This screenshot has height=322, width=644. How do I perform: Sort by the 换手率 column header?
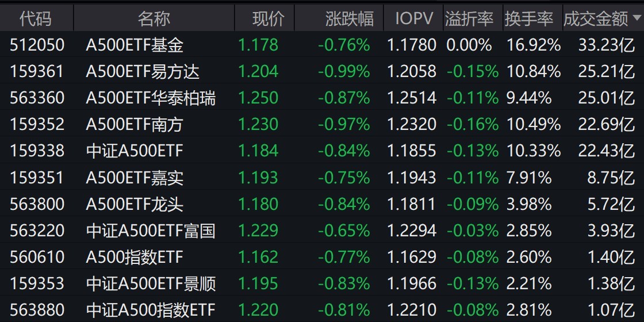click(x=529, y=18)
